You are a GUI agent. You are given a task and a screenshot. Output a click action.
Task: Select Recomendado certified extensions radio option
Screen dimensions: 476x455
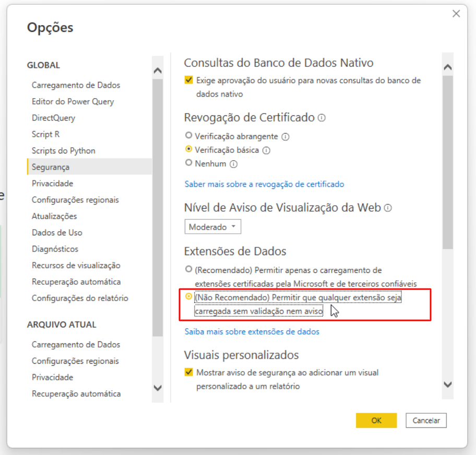pyautogui.click(x=188, y=269)
